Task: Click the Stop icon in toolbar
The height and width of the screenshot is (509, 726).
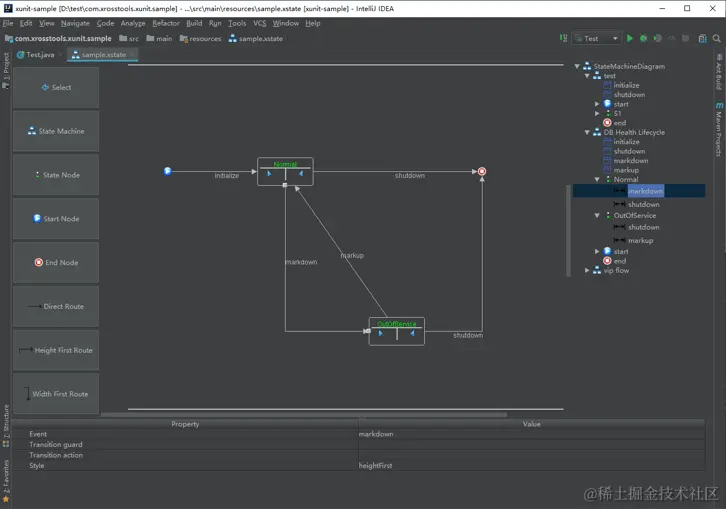Action: (686, 38)
